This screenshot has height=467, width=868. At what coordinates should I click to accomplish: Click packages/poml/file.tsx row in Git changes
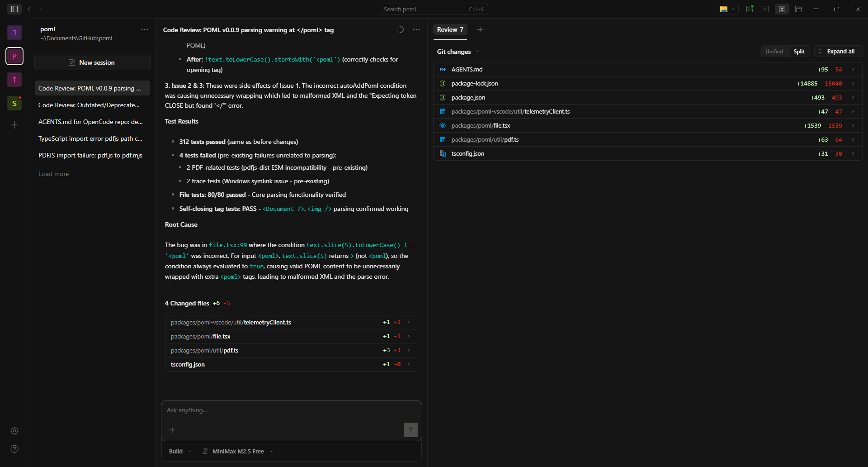click(x=647, y=125)
